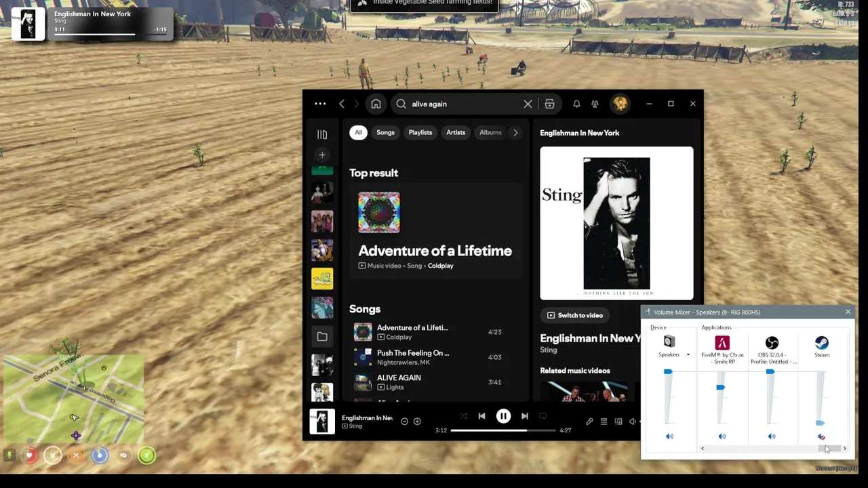Screen dimensions: 868x488
Task: Mute FiveM in the Volume Mixer
Action: point(722,436)
